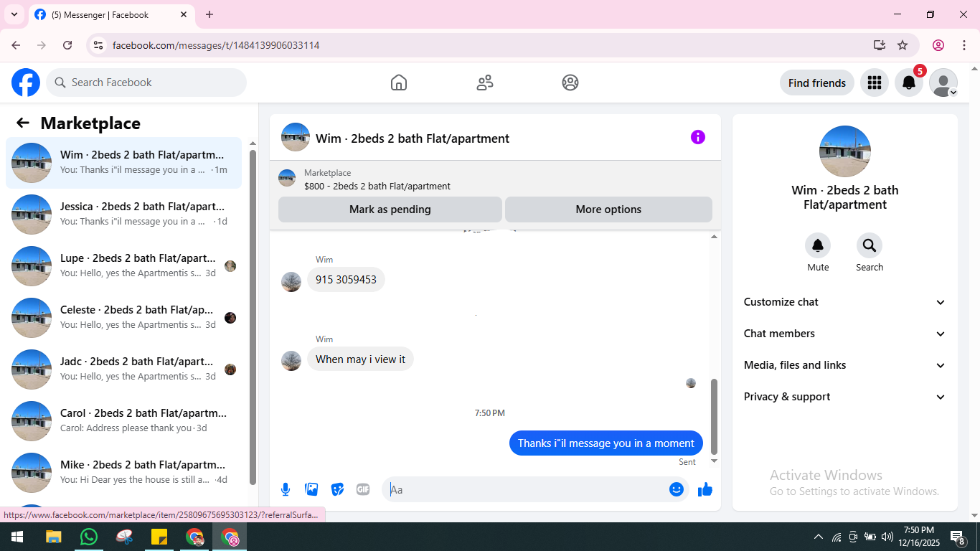Open the Jessica conversation in the list

123,215
